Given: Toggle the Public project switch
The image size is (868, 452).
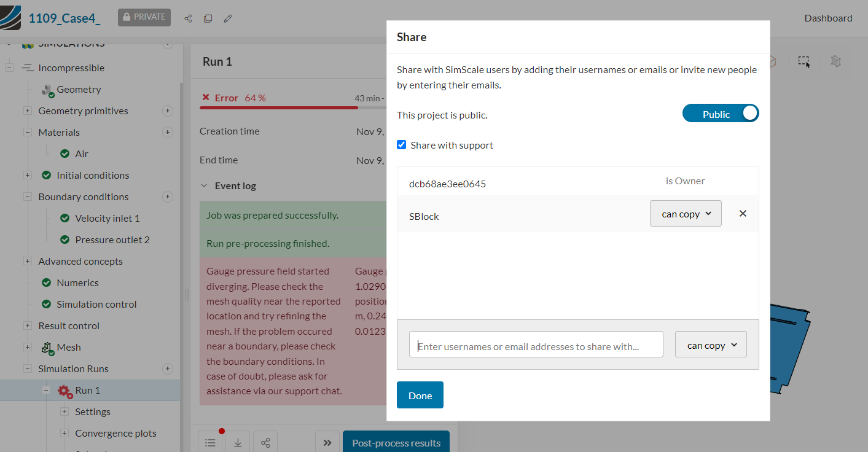Looking at the screenshot, I should [721, 114].
